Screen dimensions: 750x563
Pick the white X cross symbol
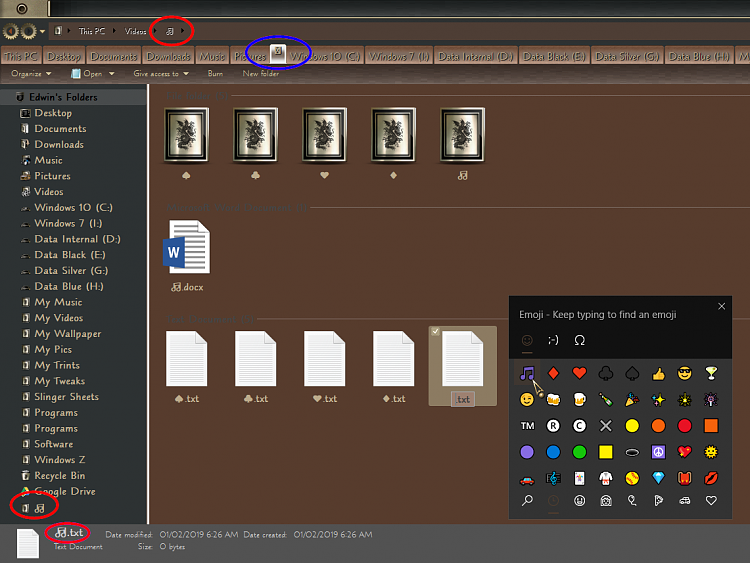[606, 426]
